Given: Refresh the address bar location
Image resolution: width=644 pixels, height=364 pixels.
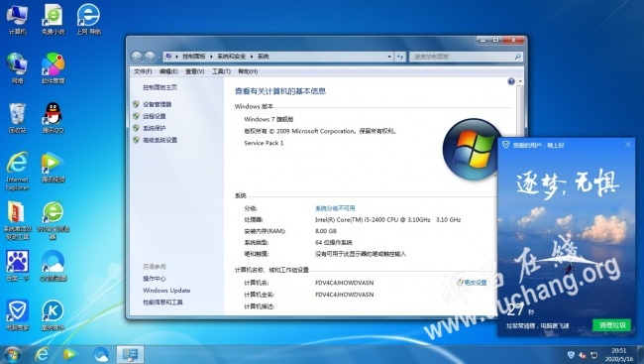Looking at the screenshot, I should [x=400, y=57].
